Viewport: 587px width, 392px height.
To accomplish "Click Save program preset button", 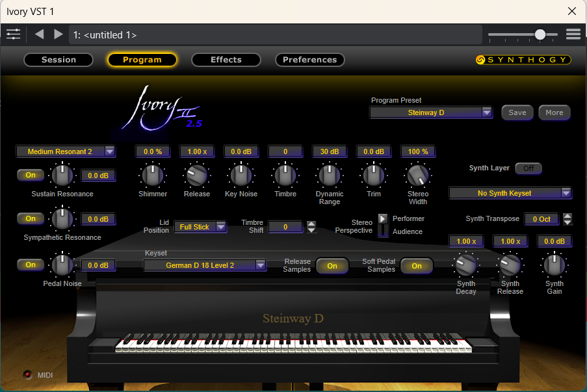I will coord(517,112).
